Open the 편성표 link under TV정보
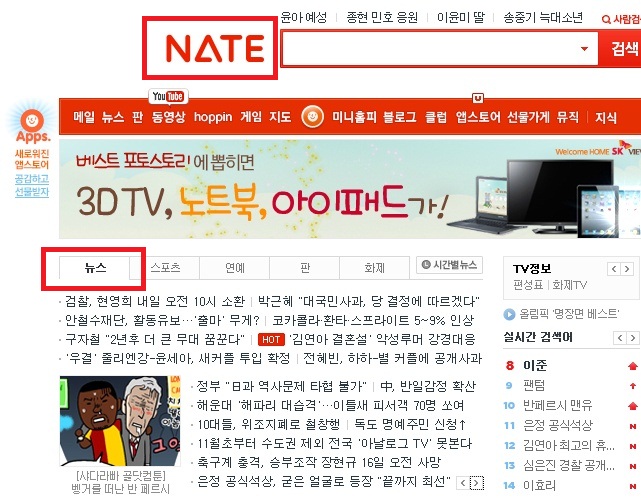This screenshot has height=498, width=641. coord(528,285)
